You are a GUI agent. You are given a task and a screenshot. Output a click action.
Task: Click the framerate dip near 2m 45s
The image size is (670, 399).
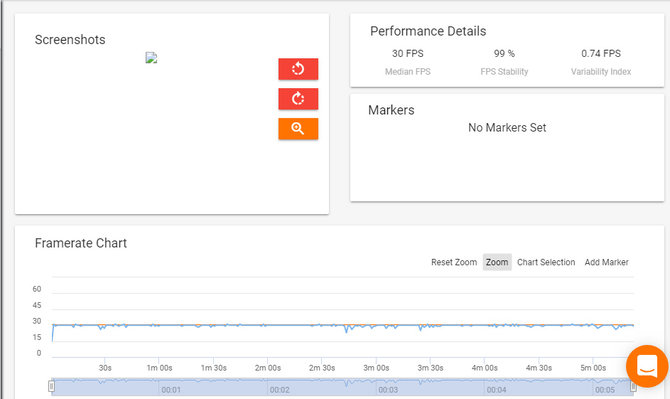click(346, 330)
